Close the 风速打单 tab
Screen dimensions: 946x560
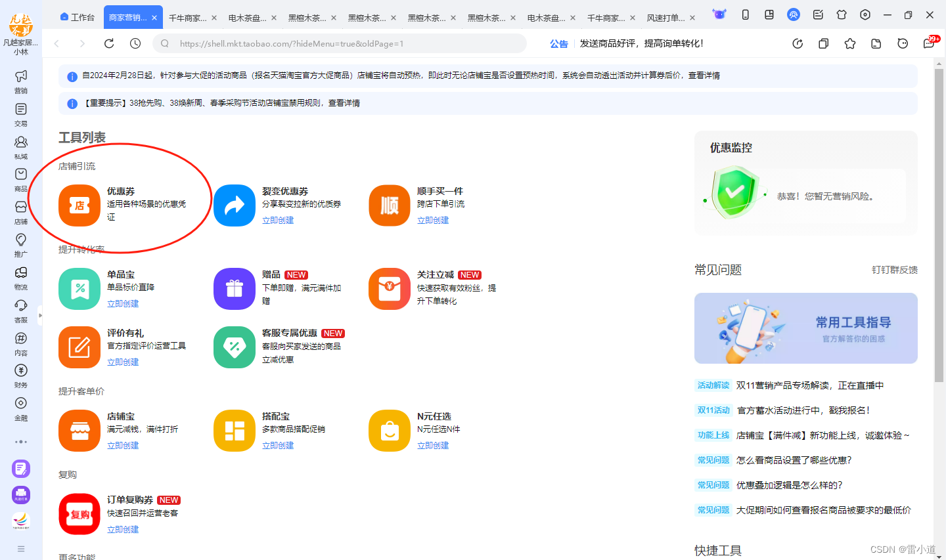tap(692, 18)
